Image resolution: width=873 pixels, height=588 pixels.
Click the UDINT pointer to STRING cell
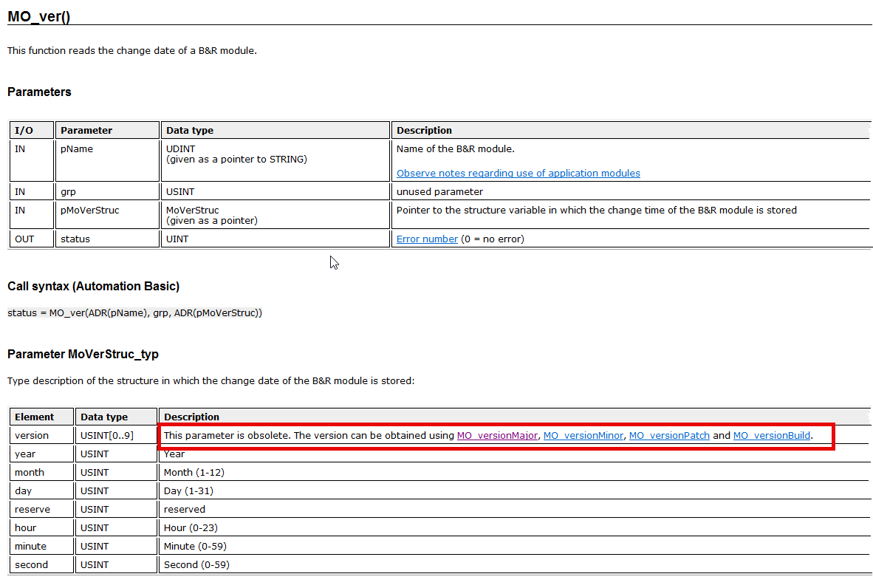275,160
